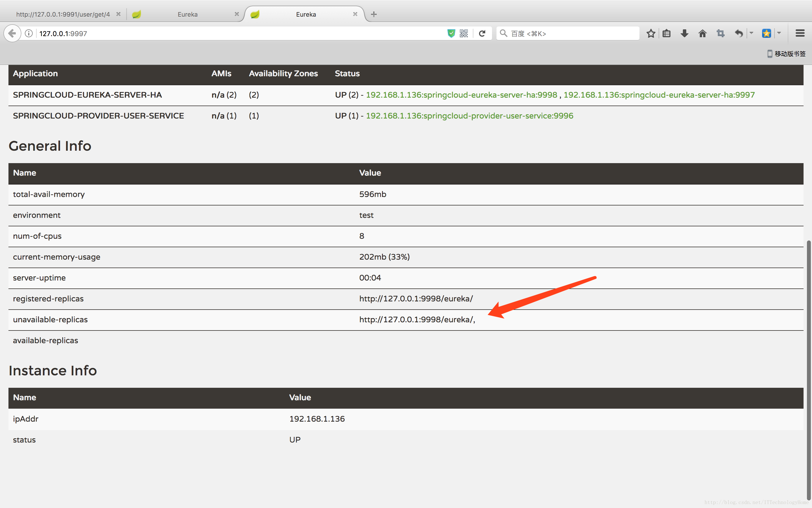Click the registered-replicas URL value
The width and height of the screenshot is (812, 508).
[416, 299]
